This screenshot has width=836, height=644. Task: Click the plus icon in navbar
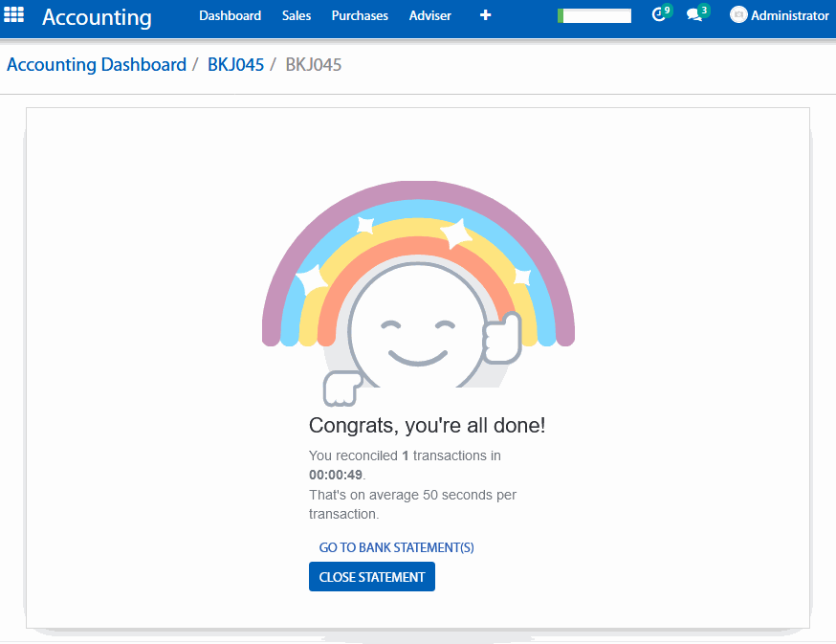[x=485, y=16]
